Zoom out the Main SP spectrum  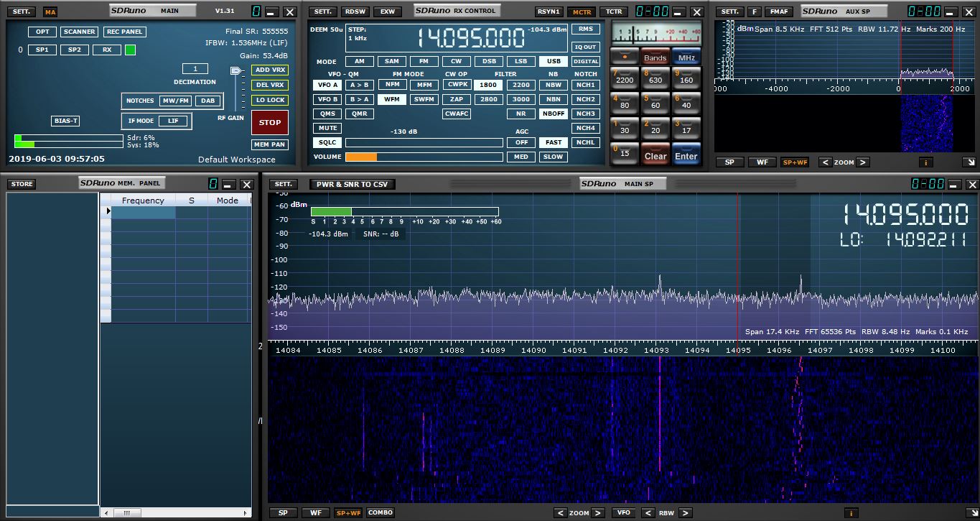[561, 512]
